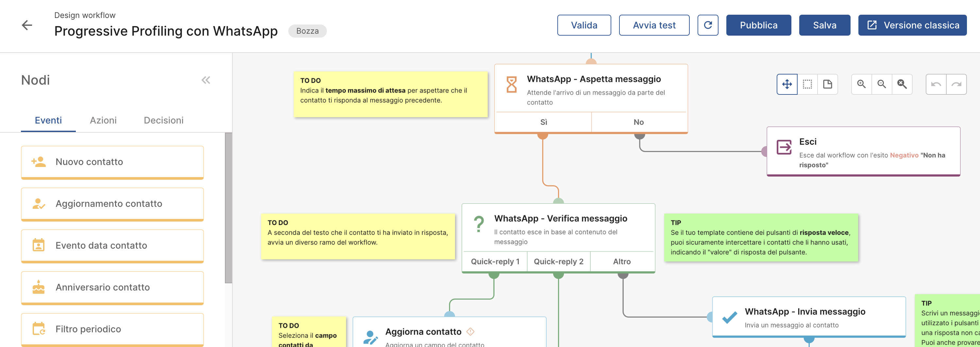Zoom out on the canvas
The width and height of the screenshot is (980, 347).
click(882, 84)
